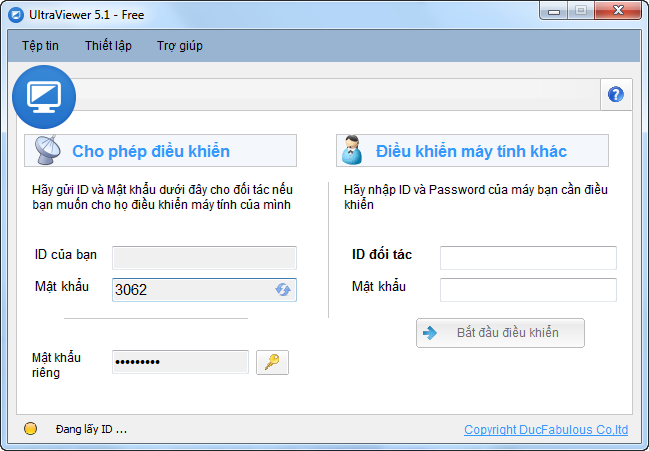Image resolution: width=649 pixels, height=451 pixels.
Task: Open the Trợ giúp menu
Action: click(x=180, y=46)
